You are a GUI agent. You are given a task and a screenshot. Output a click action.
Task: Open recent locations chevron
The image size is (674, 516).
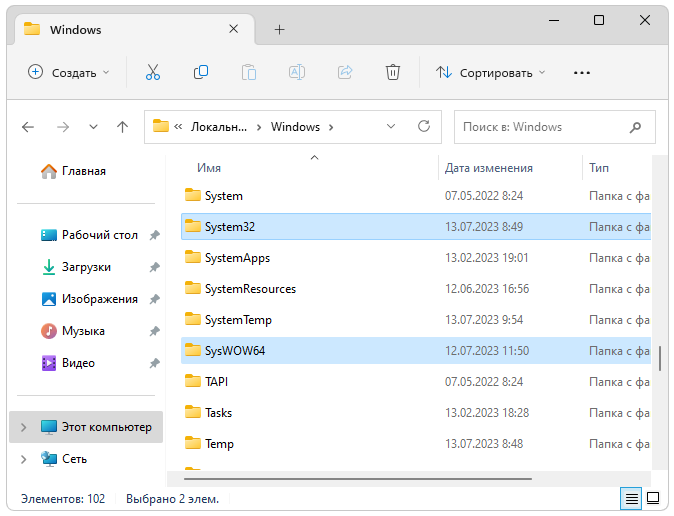click(93, 127)
